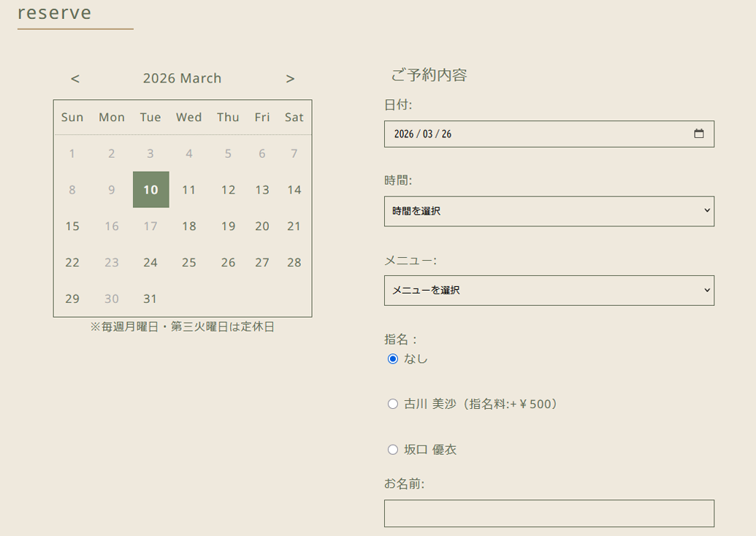Viewport: 756px width, 536px height.
Task: Go to previous month in calendar
Action: click(75, 79)
